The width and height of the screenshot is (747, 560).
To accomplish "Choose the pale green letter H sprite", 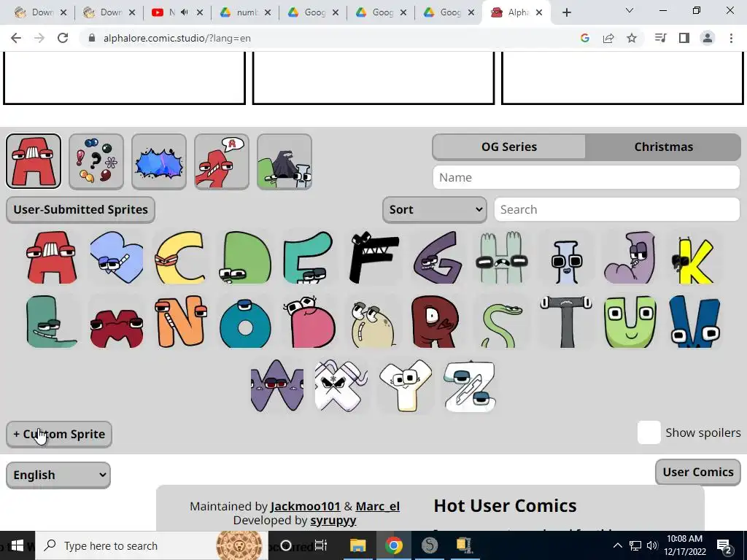I will click(502, 257).
